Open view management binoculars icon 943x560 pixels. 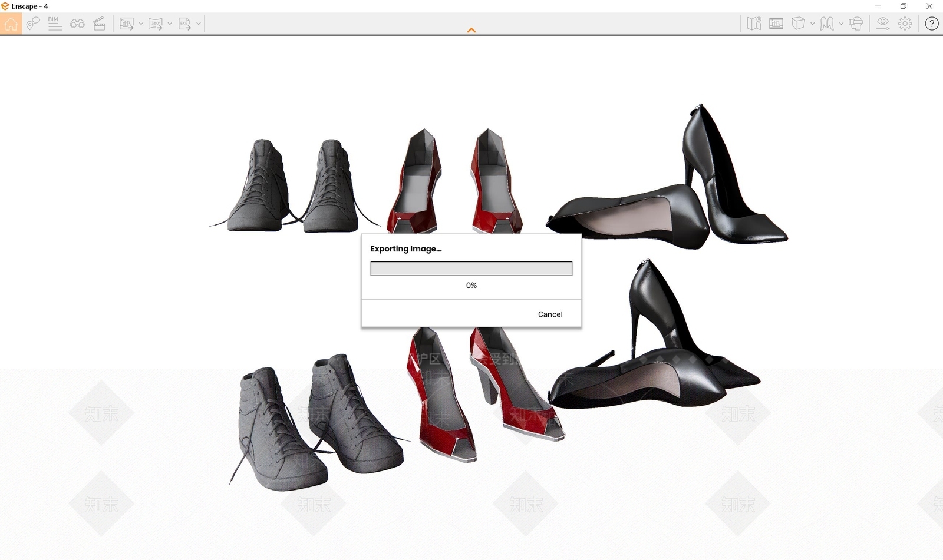click(77, 24)
